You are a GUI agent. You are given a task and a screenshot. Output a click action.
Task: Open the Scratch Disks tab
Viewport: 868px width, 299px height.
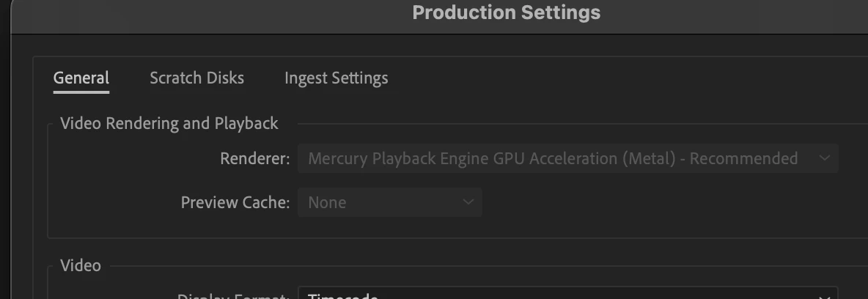click(196, 78)
